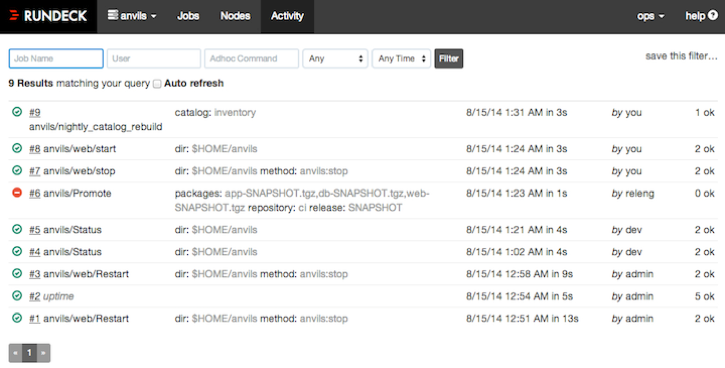Screen dimensions: 725x368
Task: Click the success icon next to #5 anvils/Status
Action: point(17,229)
